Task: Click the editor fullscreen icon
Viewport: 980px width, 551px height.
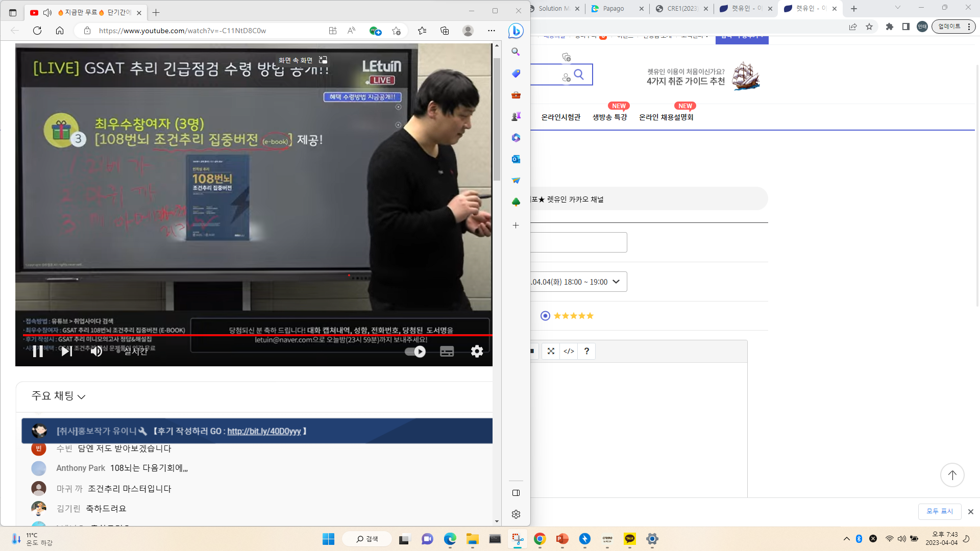Action: coord(551,351)
